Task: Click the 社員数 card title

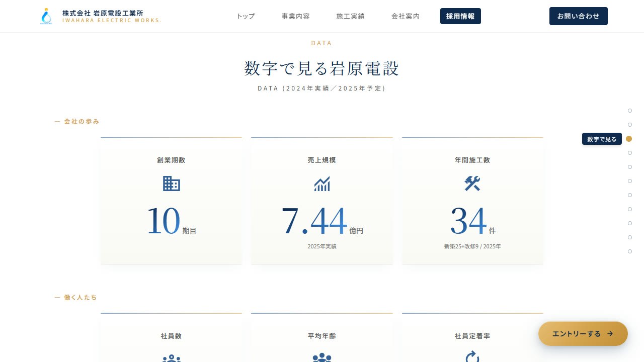Action: pyautogui.click(x=172, y=336)
